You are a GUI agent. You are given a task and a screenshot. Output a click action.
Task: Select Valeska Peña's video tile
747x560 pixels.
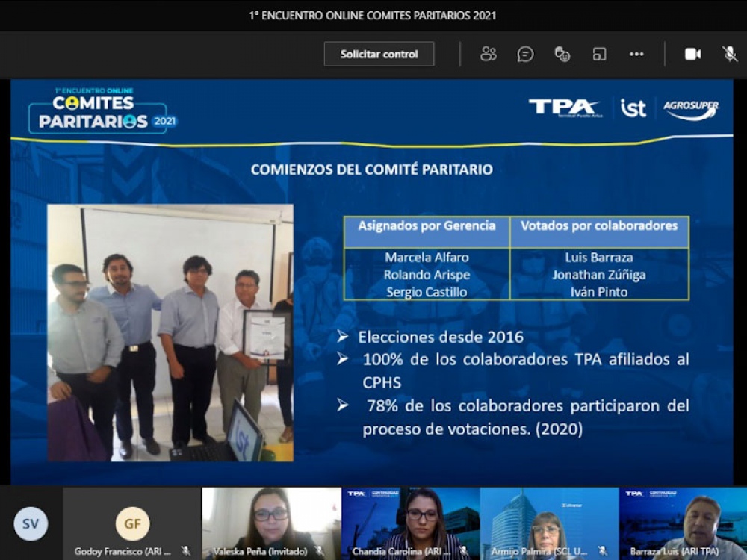coord(271,519)
